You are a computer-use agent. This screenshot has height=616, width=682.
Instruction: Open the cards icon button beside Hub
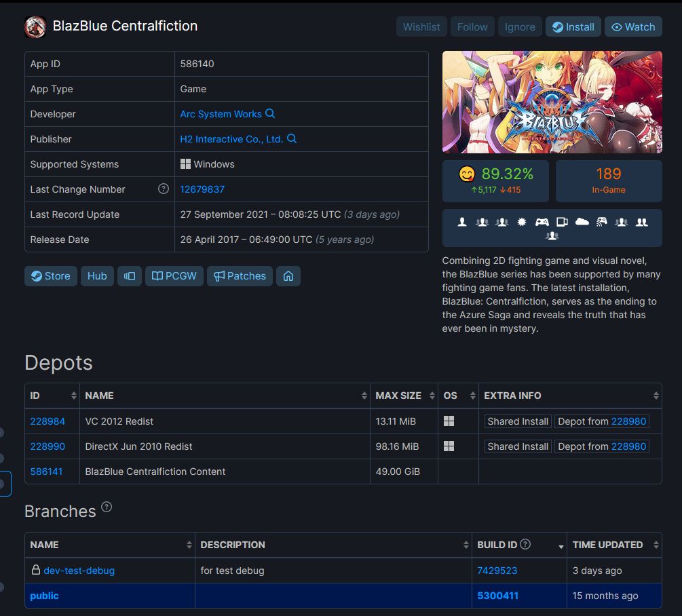pyautogui.click(x=130, y=276)
